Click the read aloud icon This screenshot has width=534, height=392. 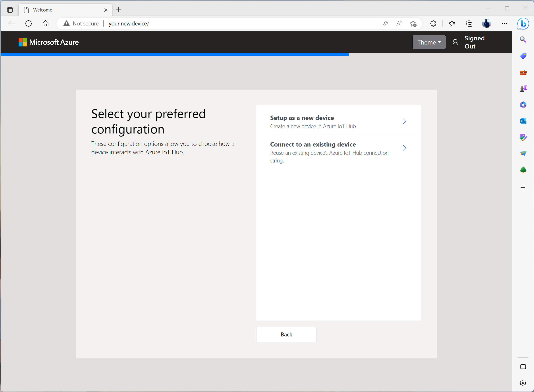[x=399, y=23]
